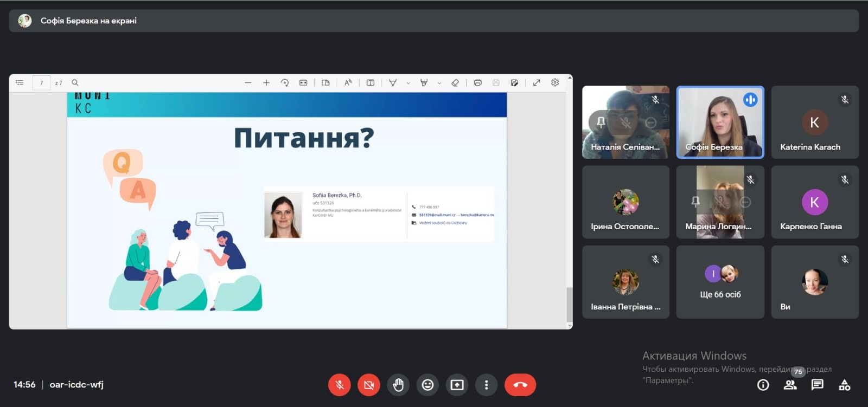Switch the PDF page view layout
This screenshot has width=868, height=407.
(x=325, y=83)
